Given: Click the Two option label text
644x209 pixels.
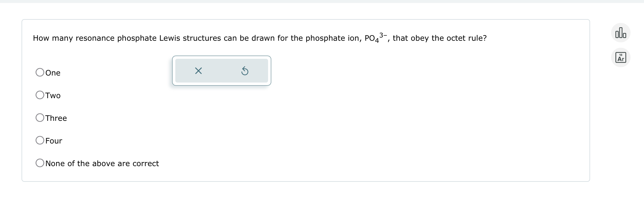Looking at the screenshot, I should coord(53,95).
